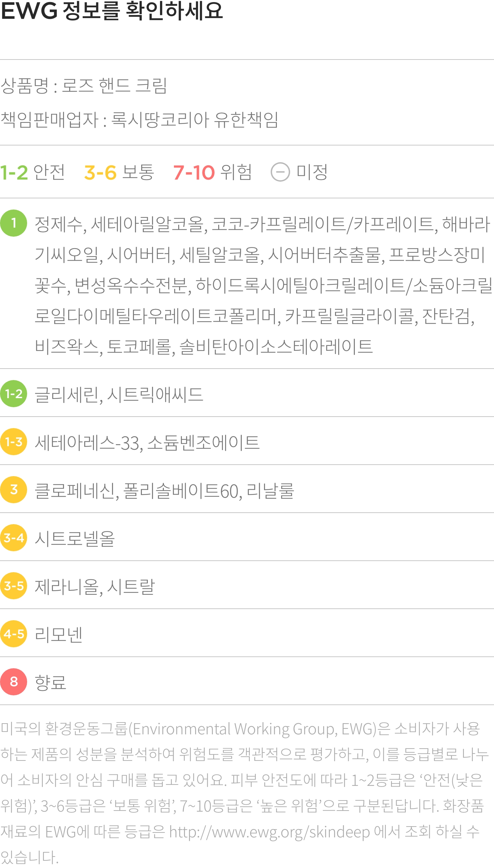This screenshot has width=494, height=868.
Task: Click the yellow 4-5 grade badge
Action: [x=14, y=634]
